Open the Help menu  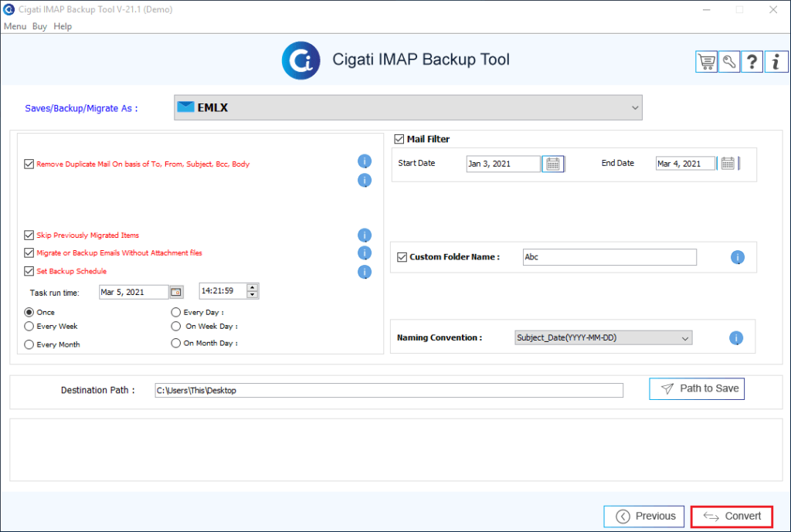[63, 26]
